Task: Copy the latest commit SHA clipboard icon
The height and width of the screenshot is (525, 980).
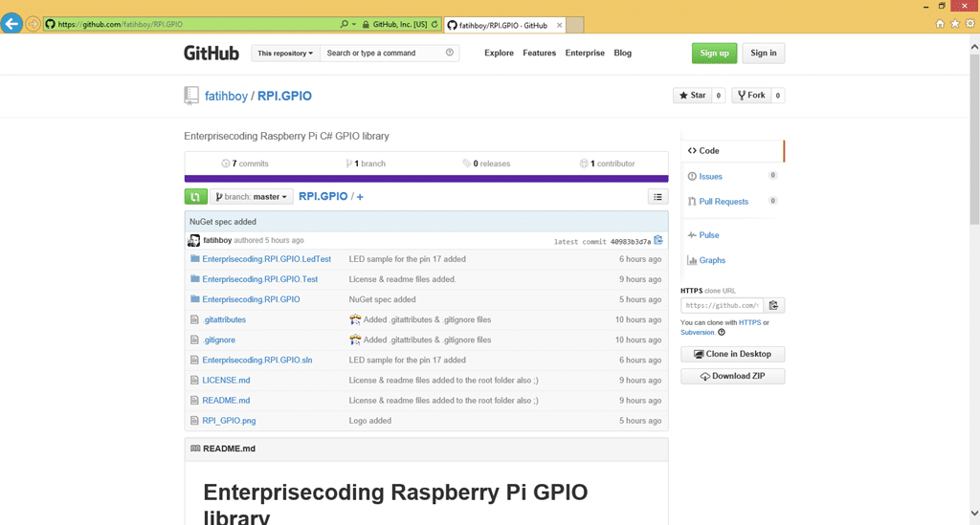Action: (658, 240)
